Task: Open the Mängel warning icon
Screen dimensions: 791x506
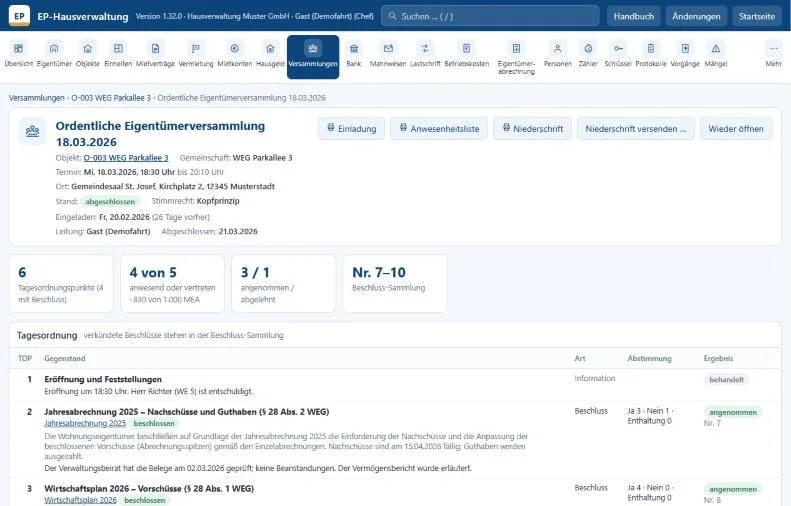Action: [x=715, y=48]
